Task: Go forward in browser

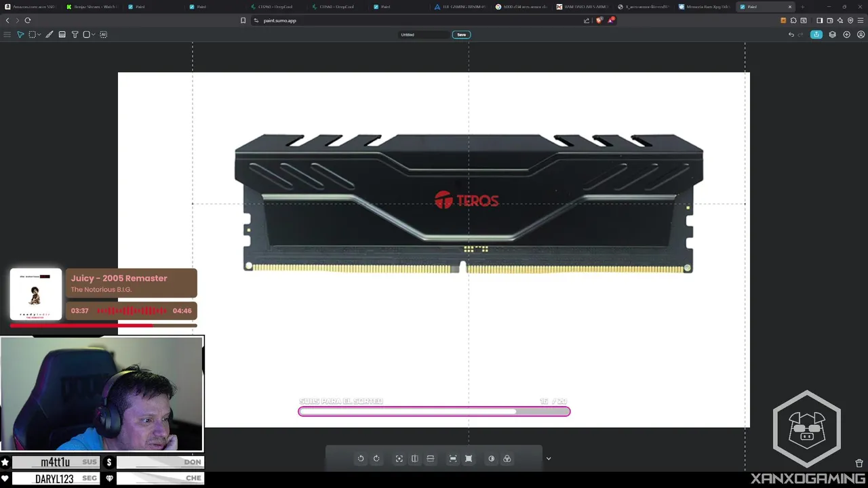Action: 18,20
